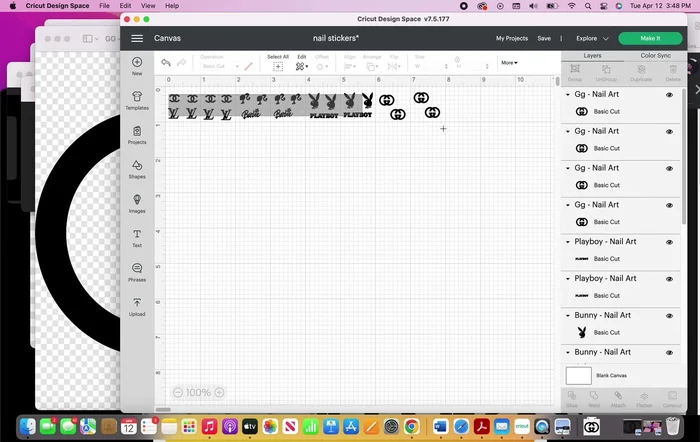Image resolution: width=700 pixels, height=442 pixels.
Task: Open the Templates panel
Action: click(x=137, y=100)
